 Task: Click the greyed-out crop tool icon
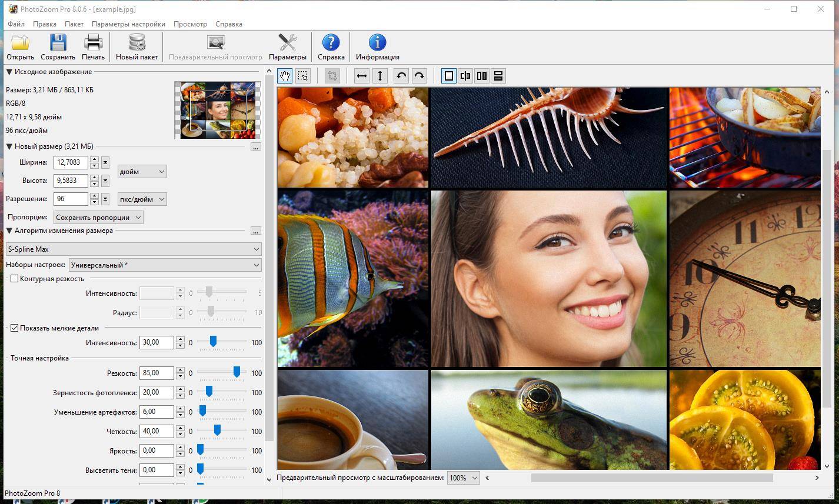[x=332, y=76]
